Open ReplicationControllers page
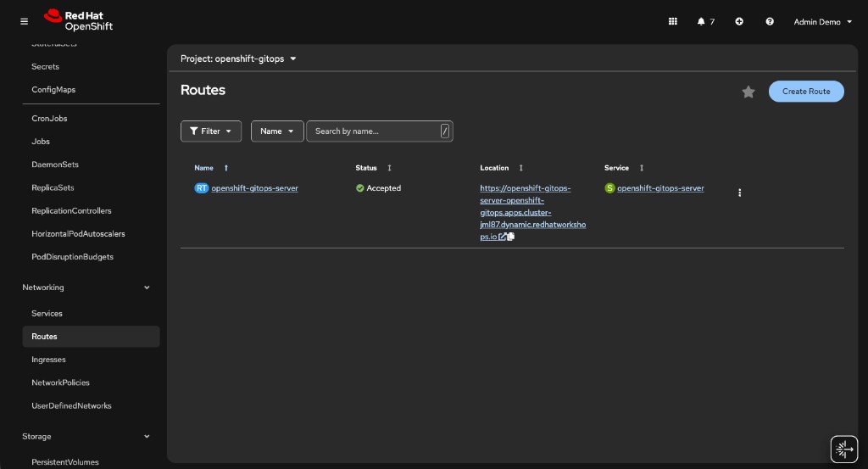 coord(71,211)
